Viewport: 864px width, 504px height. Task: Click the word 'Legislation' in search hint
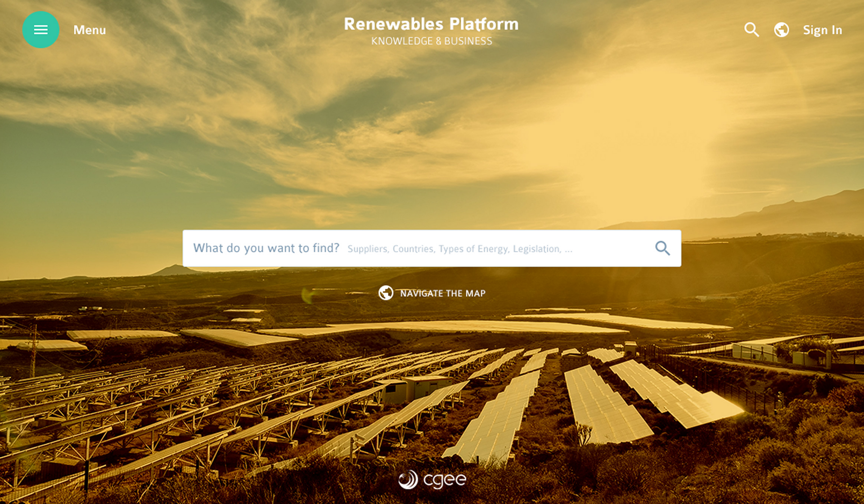pos(537,249)
